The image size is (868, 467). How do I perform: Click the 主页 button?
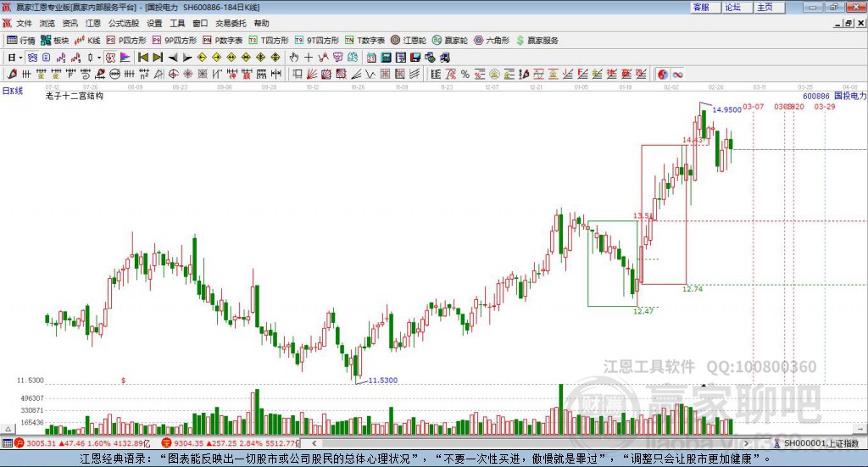770,7
